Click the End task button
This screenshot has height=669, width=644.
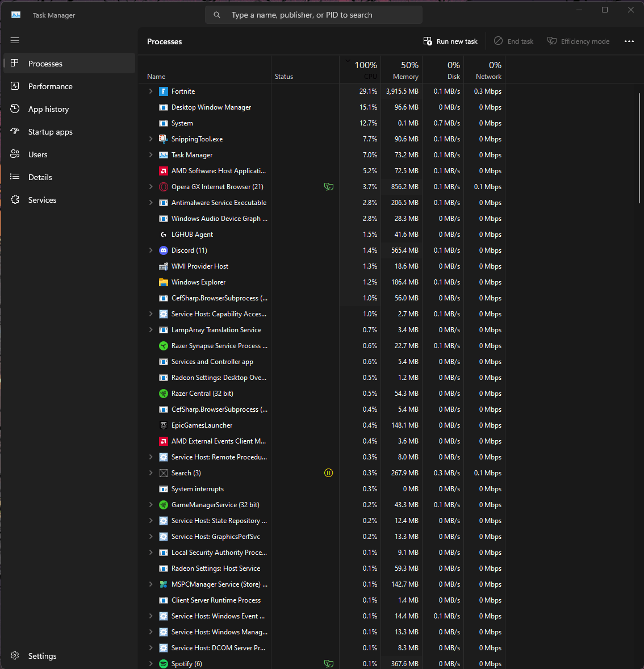tap(514, 41)
